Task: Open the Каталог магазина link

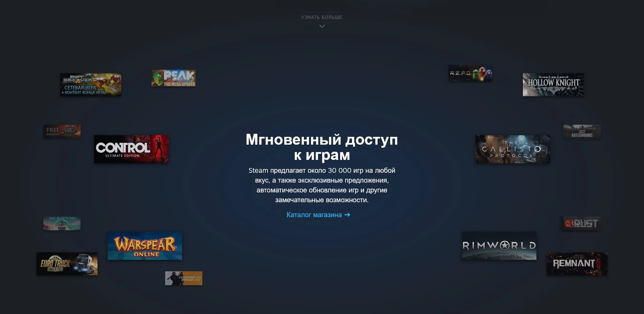Action: (314, 215)
